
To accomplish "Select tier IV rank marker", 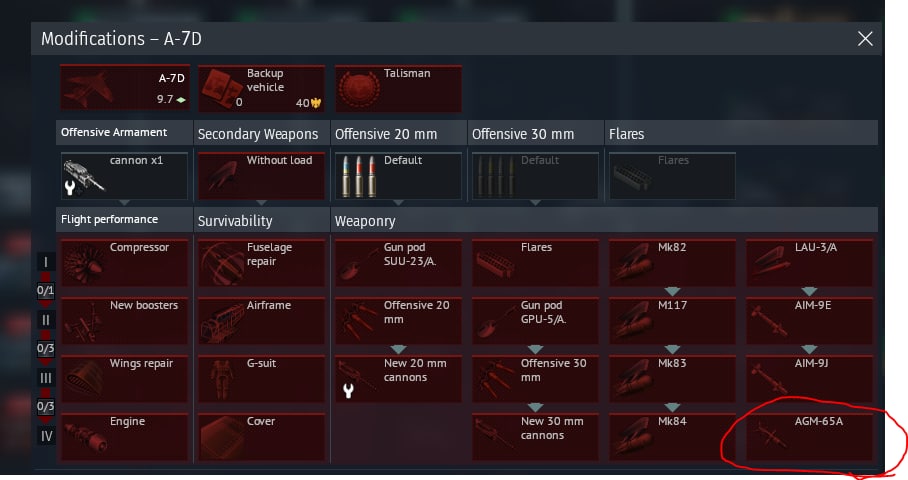I will [46, 435].
